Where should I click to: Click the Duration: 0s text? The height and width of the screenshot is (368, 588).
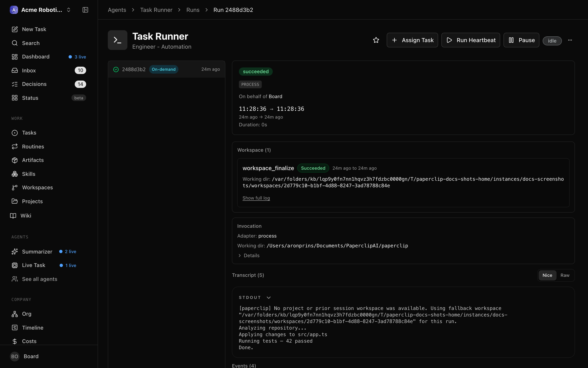253,125
